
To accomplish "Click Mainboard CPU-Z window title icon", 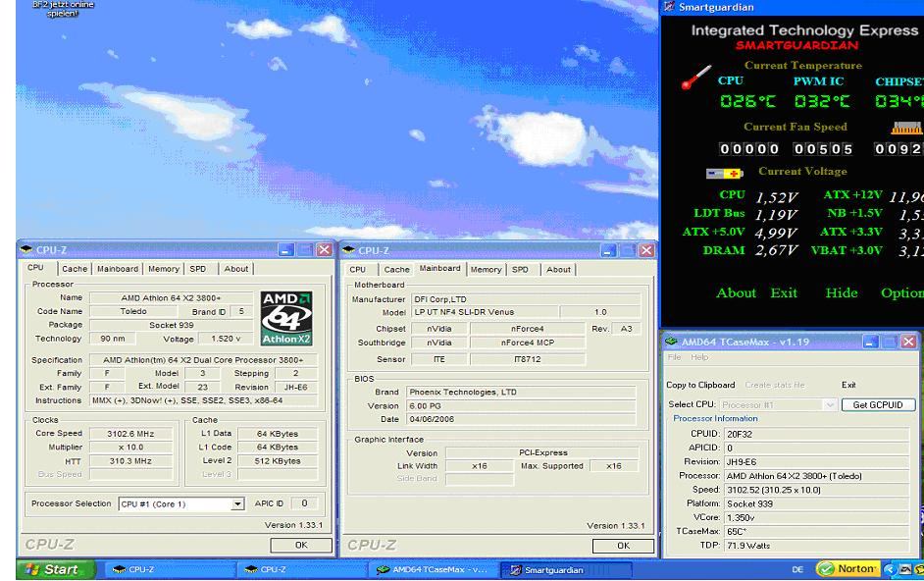I will (348, 250).
